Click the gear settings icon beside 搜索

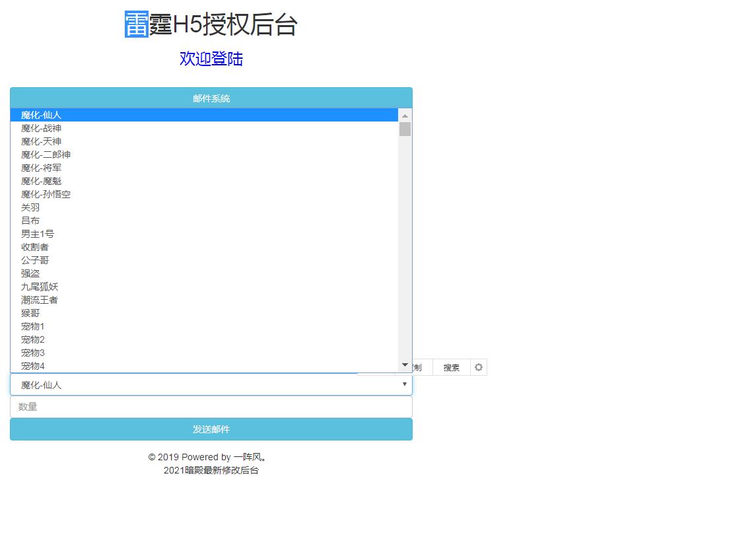click(x=479, y=367)
